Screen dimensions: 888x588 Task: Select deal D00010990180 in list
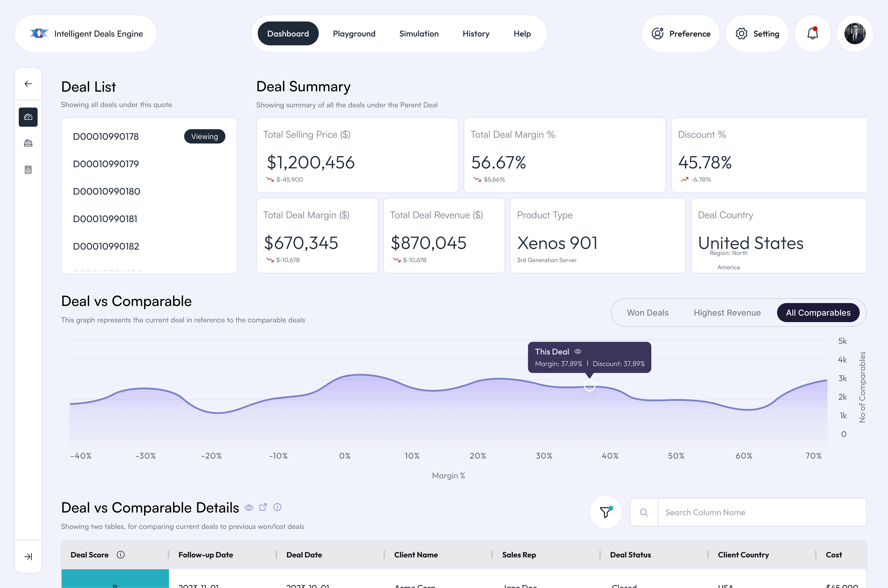tap(107, 191)
